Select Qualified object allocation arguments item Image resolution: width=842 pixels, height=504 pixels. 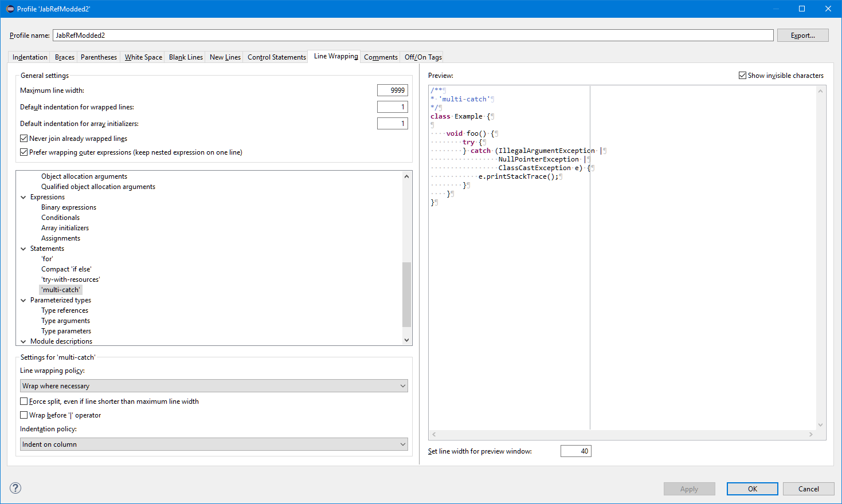(98, 187)
